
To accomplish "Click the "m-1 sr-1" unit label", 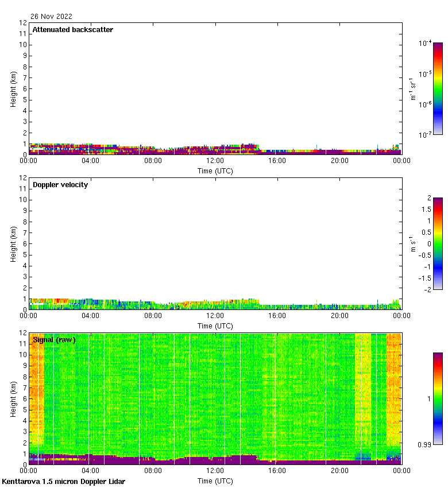I will 413,88.
